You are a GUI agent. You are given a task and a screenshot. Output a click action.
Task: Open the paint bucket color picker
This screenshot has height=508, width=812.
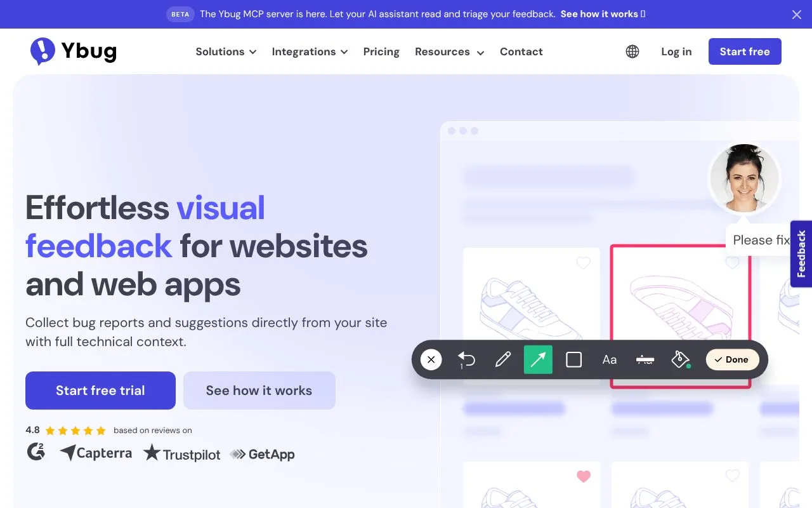(681, 360)
